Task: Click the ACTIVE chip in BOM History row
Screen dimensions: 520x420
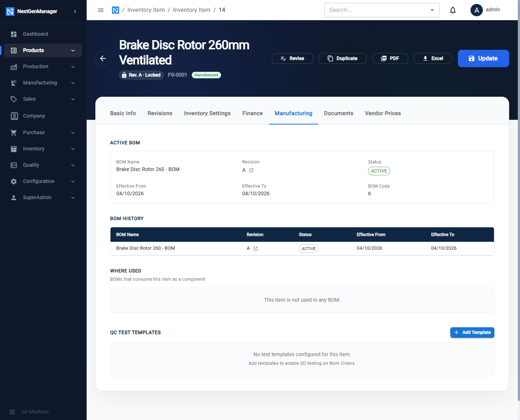Action: coord(309,249)
